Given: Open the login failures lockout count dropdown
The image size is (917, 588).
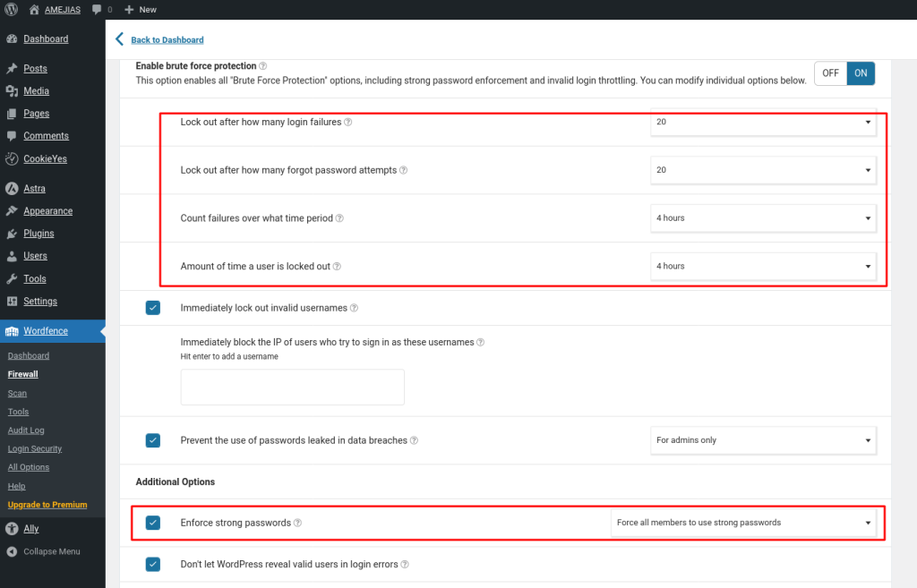Looking at the screenshot, I should (x=763, y=122).
